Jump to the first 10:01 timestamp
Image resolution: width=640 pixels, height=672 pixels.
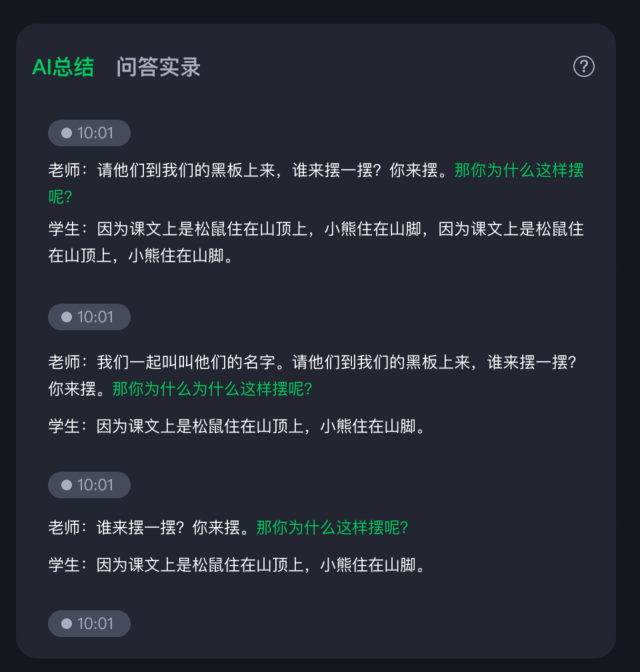click(x=89, y=133)
